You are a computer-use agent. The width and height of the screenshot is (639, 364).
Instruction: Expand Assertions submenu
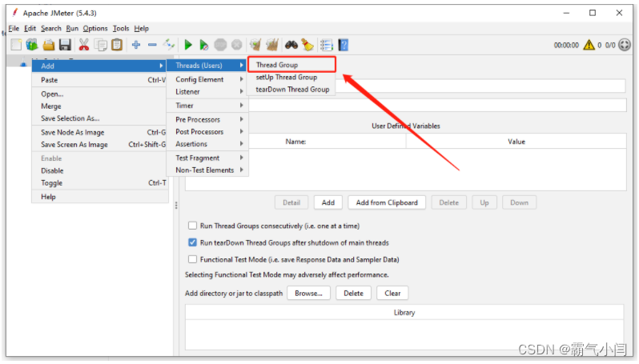[x=207, y=144]
